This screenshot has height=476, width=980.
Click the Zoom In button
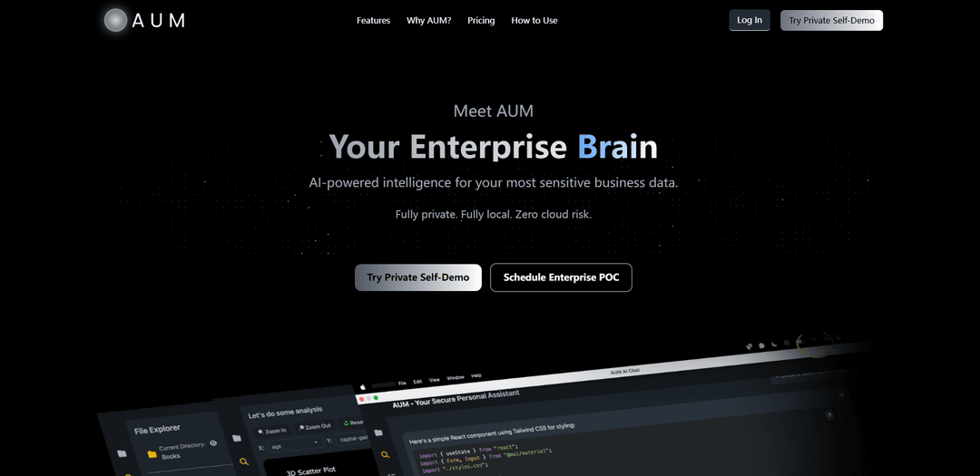pos(272,431)
